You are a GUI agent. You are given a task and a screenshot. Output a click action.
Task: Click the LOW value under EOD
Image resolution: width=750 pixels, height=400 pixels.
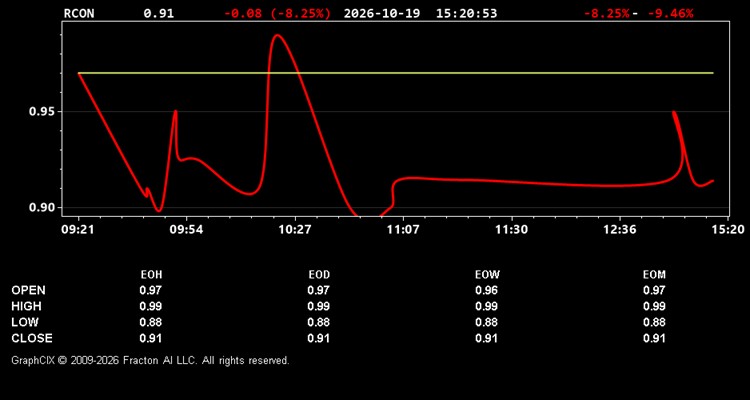(319, 322)
